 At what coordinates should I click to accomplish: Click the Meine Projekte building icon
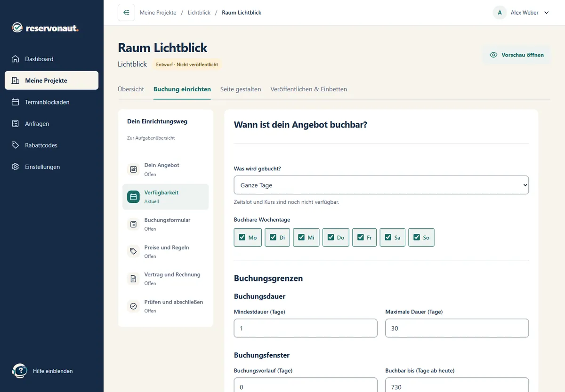(16, 80)
